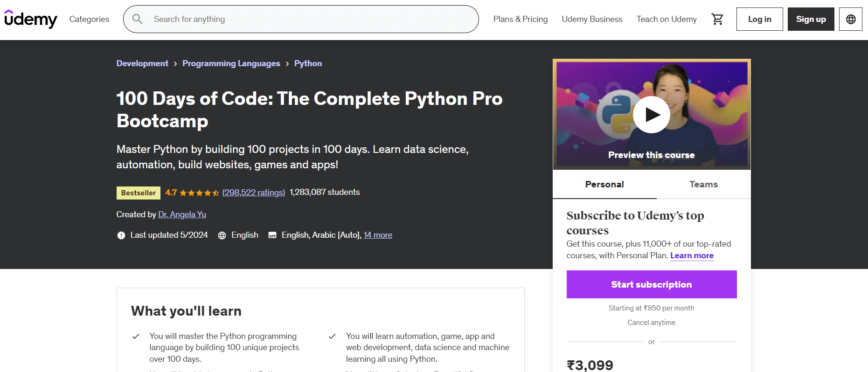
Task: Open the shopping cart icon
Action: (717, 19)
